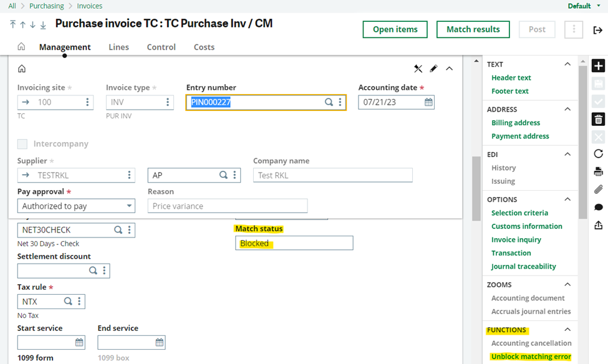Enable the Intercompany checkbox

(x=22, y=144)
